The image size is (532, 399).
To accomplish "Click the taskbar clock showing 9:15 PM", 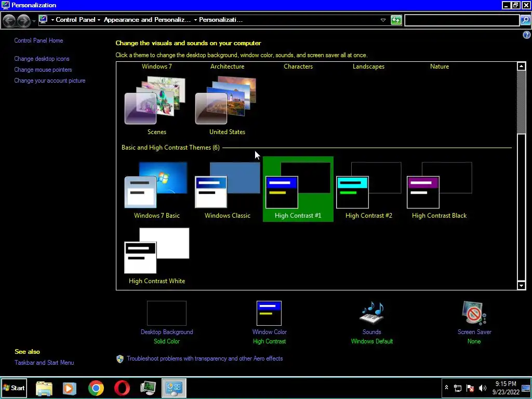I will 506,388.
